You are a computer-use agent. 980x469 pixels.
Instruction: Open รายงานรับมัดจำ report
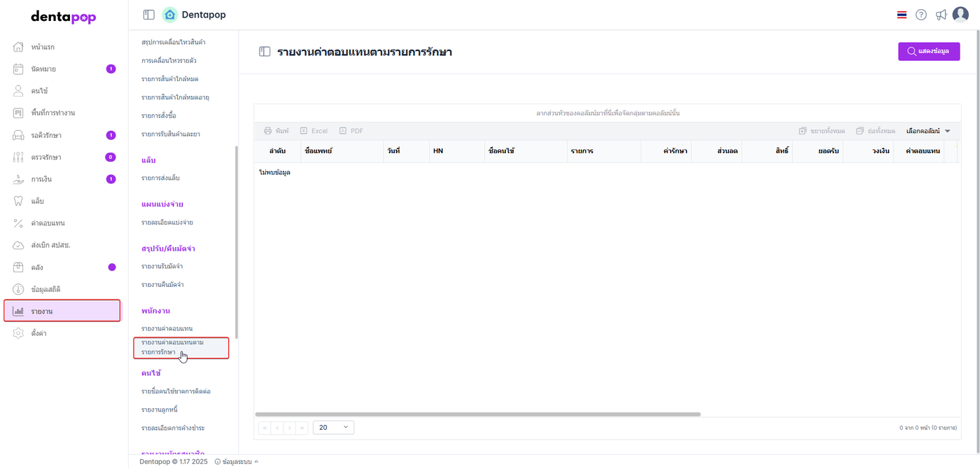[162, 267]
